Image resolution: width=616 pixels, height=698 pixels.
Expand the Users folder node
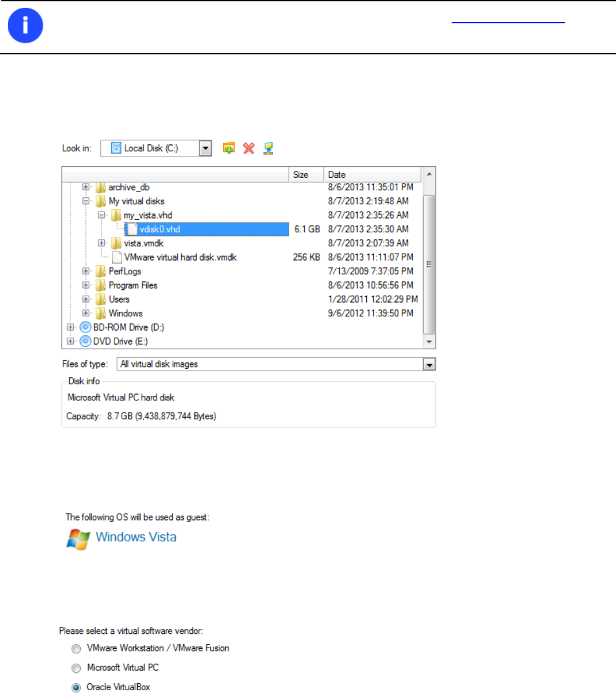point(86,299)
